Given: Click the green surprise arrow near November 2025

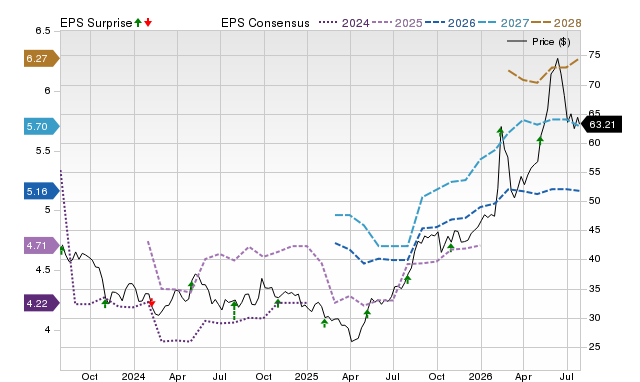Looking at the screenshot, I should pos(451,247).
